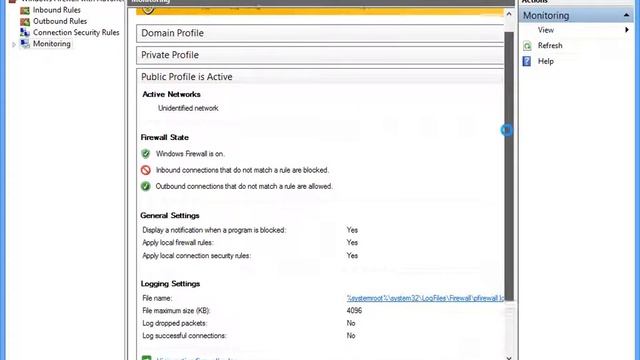Image resolution: width=640 pixels, height=360 pixels.
Task: Select Inbound Rules in the tree
Action: click(x=57, y=10)
